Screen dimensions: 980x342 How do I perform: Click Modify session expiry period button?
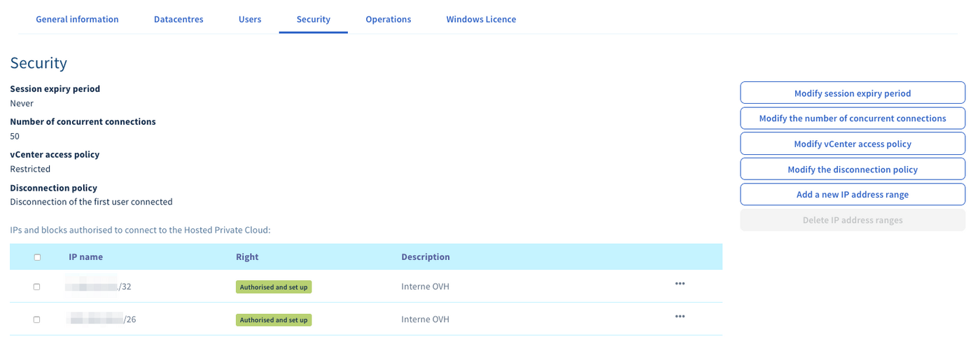point(852,93)
